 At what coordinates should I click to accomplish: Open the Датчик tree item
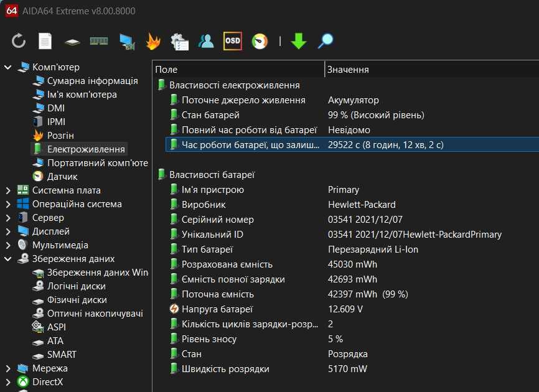point(62,177)
